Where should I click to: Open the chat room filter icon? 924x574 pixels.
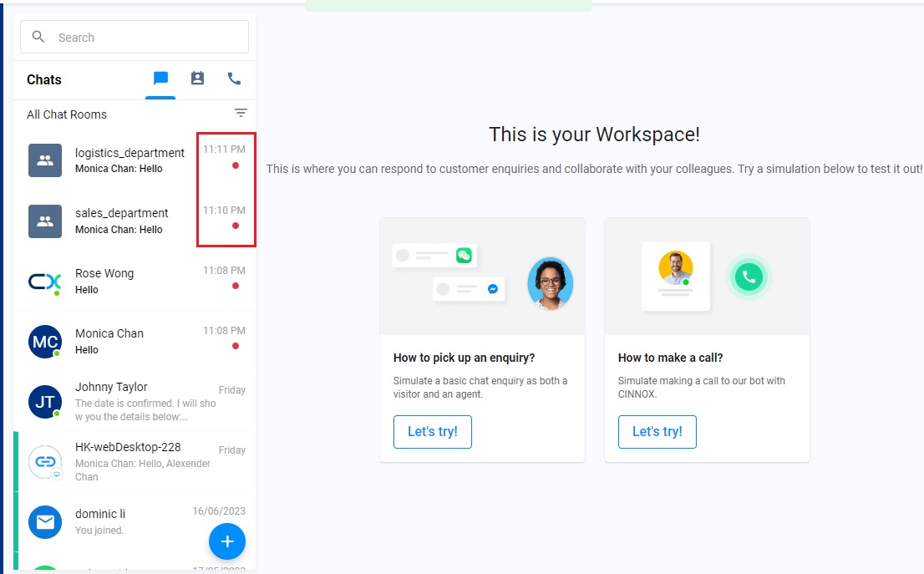241,113
